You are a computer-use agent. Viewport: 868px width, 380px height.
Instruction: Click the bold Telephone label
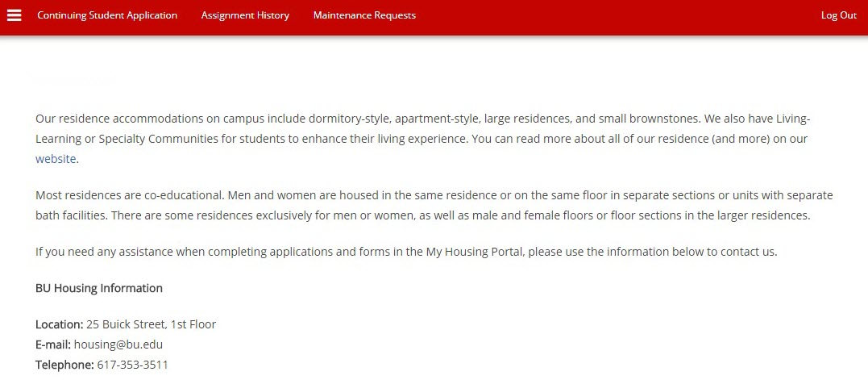64,365
